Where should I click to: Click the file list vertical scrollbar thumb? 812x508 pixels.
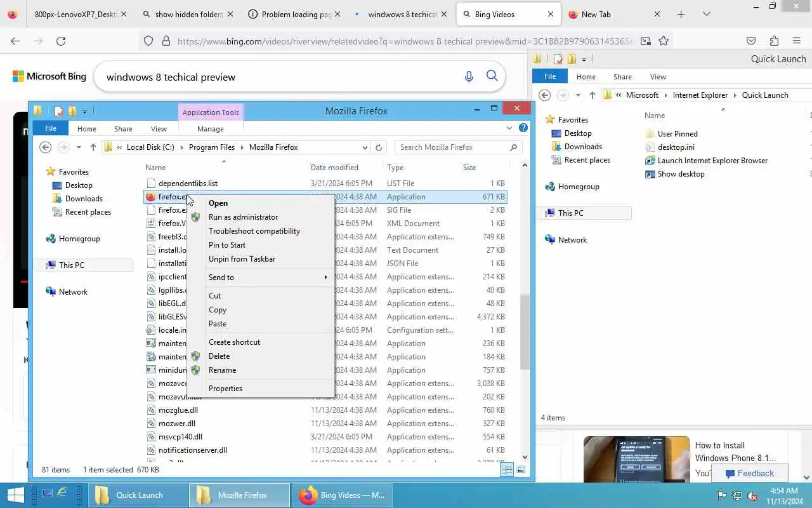pyautogui.click(x=525, y=332)
